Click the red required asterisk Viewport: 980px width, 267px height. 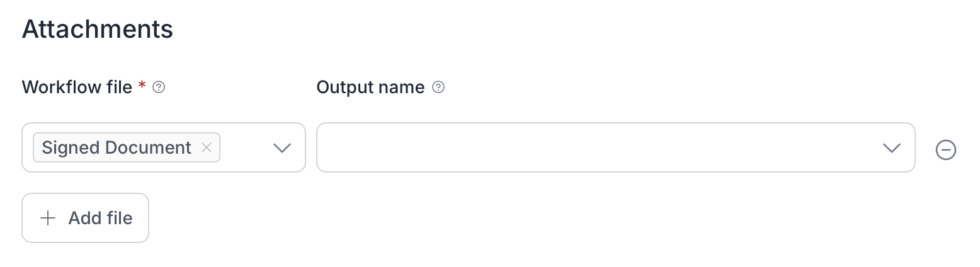tap(142, 86)
